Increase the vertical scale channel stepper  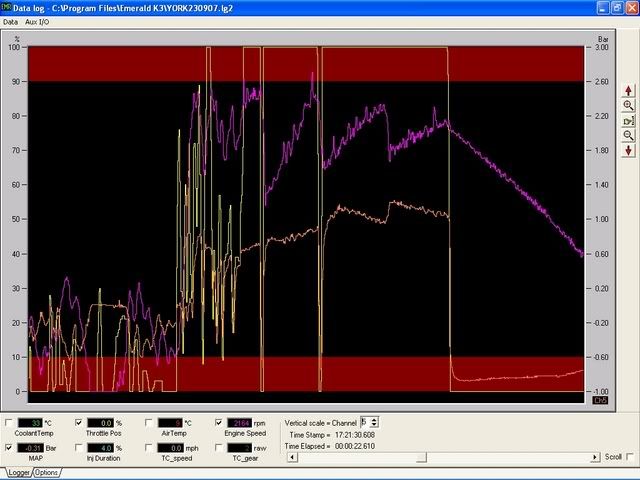pos(375,419)
